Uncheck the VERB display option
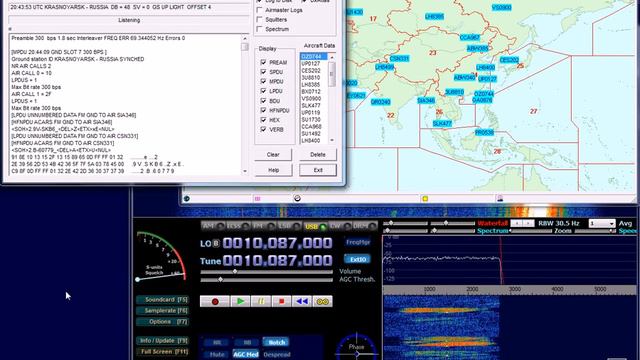This screenshot has width=640, height=360. tap(263, 129)
